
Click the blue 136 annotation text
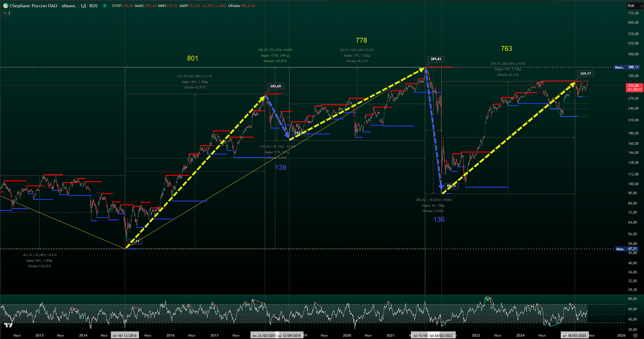[x=439, y=219]
